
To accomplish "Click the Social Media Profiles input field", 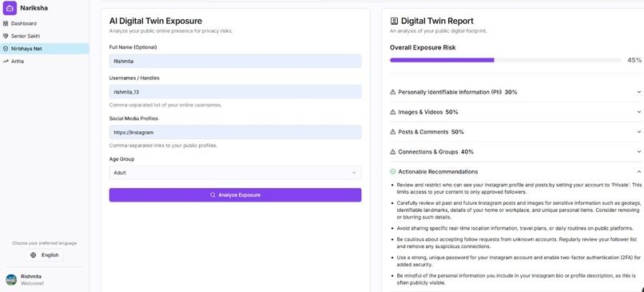I will [235, 132].
